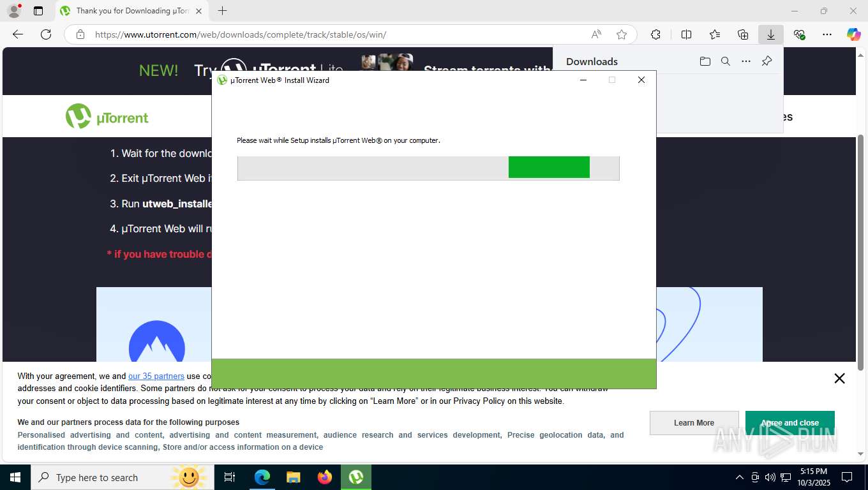868x490 pixels.
Task: Close the uTorrent download tab
Action: tap(198, 11)
